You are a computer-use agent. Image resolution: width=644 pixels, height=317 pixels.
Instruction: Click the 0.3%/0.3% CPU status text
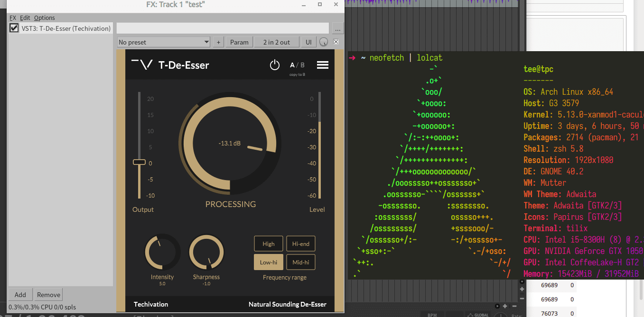click(x=42, y=307)
